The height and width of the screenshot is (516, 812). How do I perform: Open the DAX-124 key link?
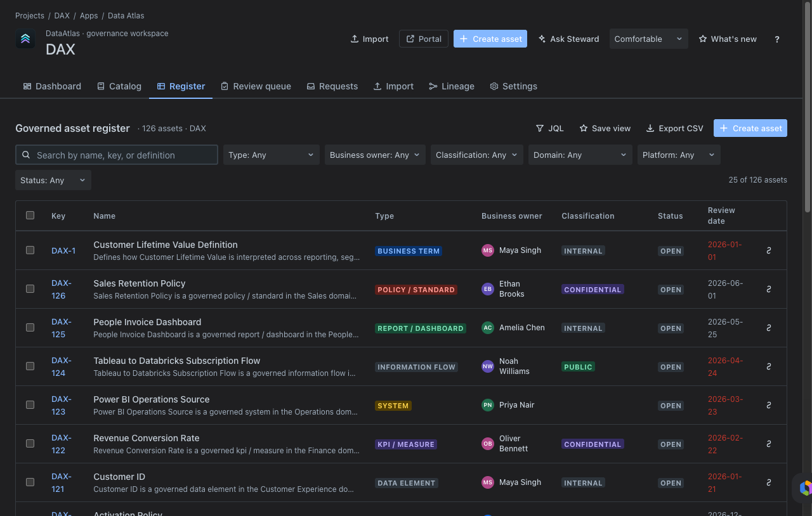(x=62, y=366)
